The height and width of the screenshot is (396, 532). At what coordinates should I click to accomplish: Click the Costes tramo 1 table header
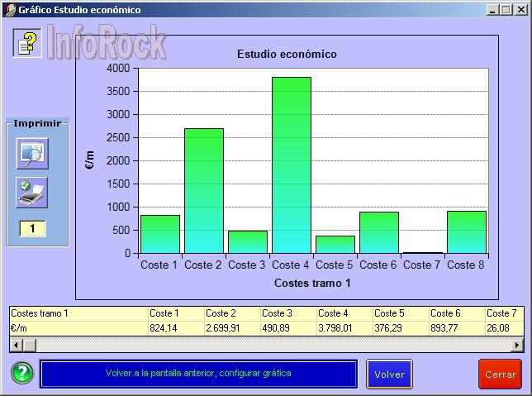(78, 313)
